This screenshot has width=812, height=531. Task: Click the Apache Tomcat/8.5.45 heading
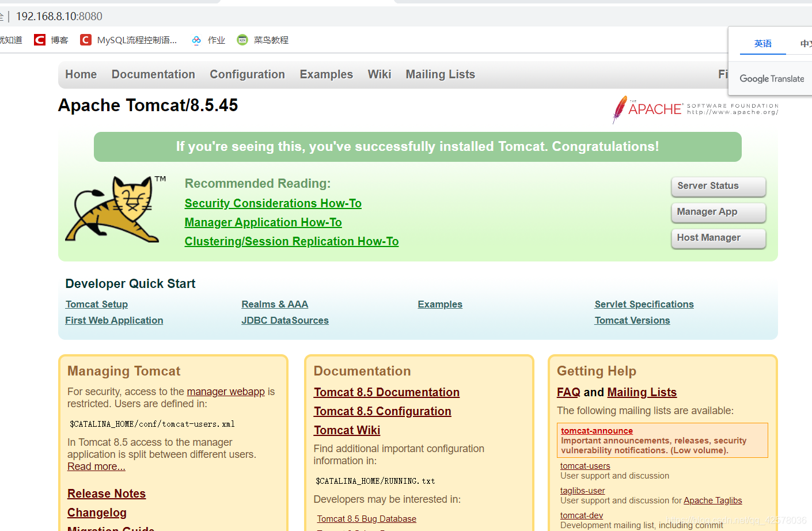pyautogui.click(x=148, y=105)
